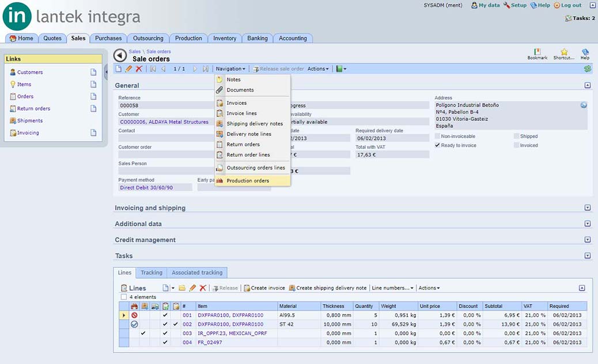Click the blocked status icon on line 001
The width and height of the screenshot is (598, 364).
pyautogui.click(x=134, y=315)
